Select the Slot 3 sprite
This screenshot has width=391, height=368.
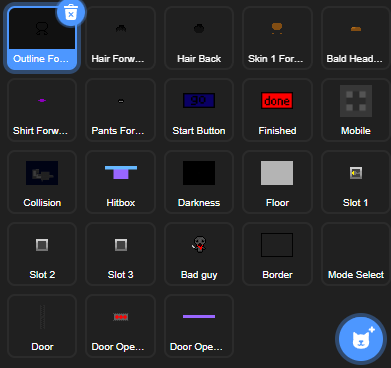pos(121,254)
